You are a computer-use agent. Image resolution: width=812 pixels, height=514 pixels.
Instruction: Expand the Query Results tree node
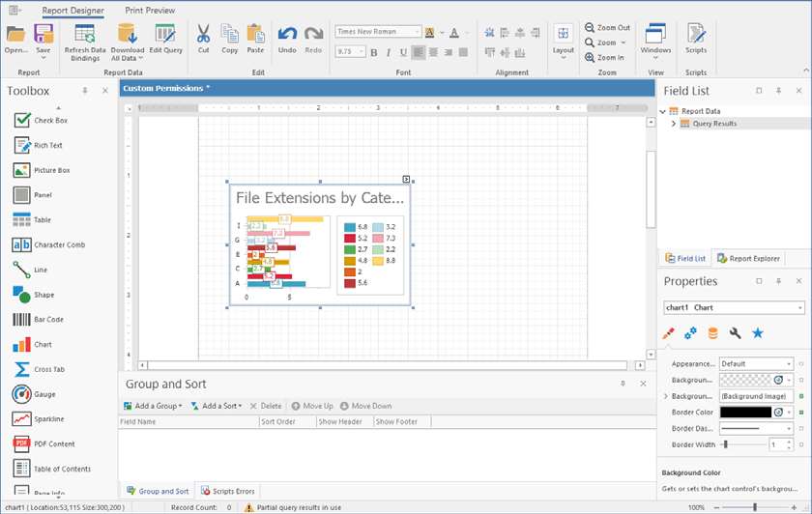(674, 124)
